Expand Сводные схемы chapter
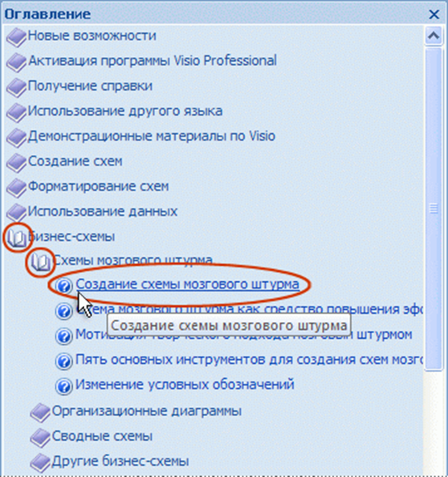Viewport: 448px width, 477px height. [102, 436]
